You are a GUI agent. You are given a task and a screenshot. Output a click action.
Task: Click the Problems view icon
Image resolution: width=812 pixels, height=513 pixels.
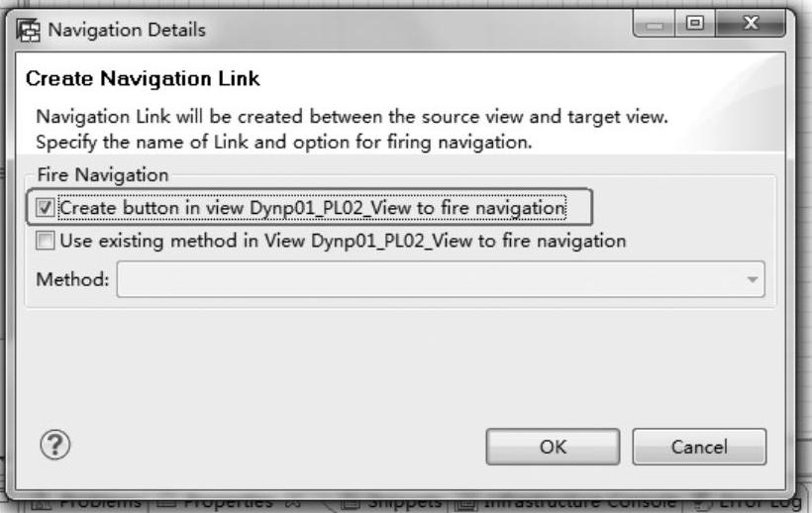[x=42, y=503]
